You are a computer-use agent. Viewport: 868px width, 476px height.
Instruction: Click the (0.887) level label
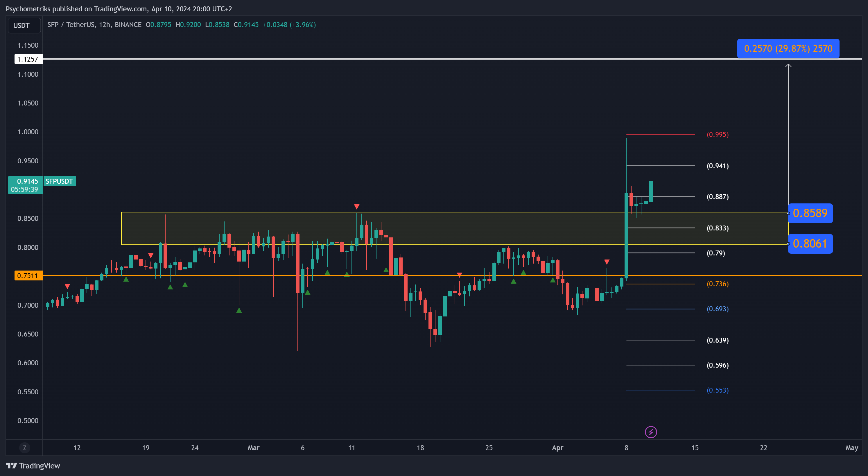pyautogui.click(x=718, y=196)
